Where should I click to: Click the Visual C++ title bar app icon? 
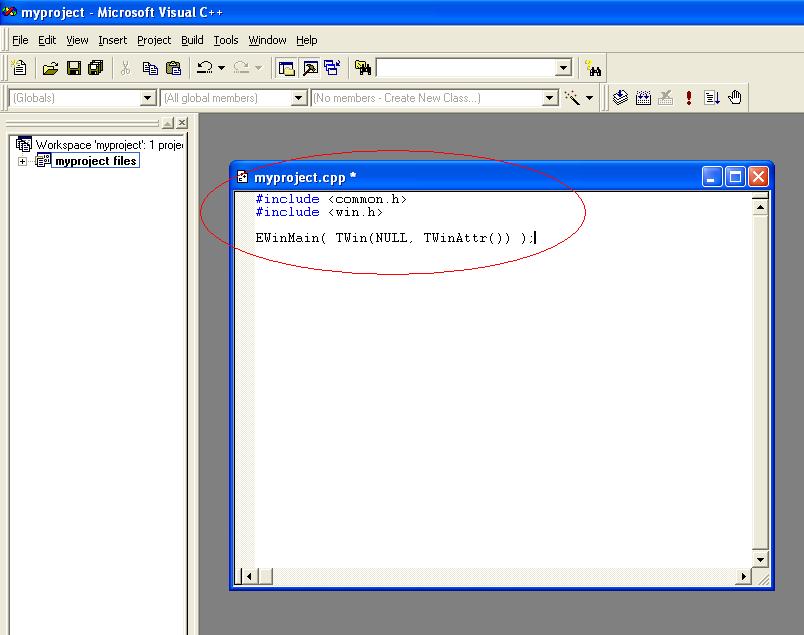pyautogui.click(x=9, y=11)
